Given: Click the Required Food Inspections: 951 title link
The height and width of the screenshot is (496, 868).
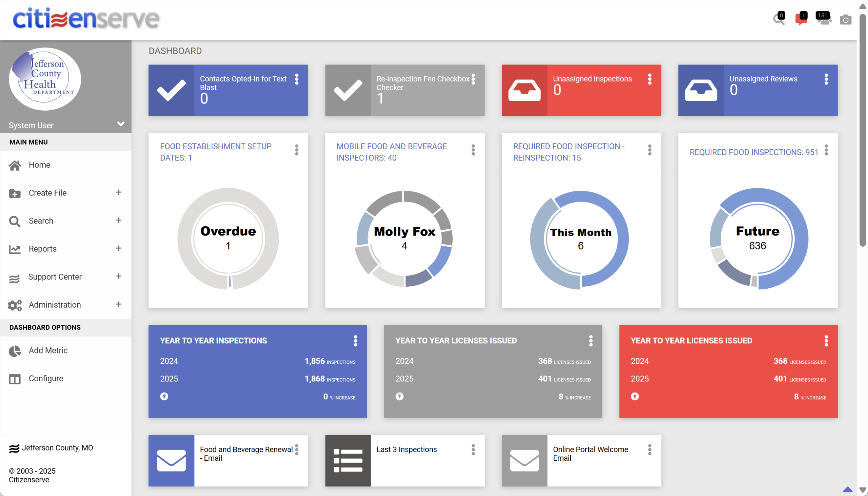Looking at the screenshot, I should point(754,152).
